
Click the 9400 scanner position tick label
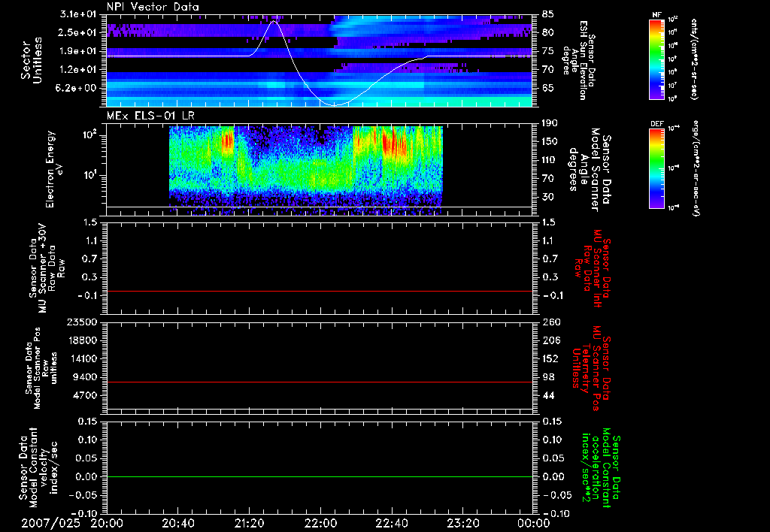(x=86, y=377)
